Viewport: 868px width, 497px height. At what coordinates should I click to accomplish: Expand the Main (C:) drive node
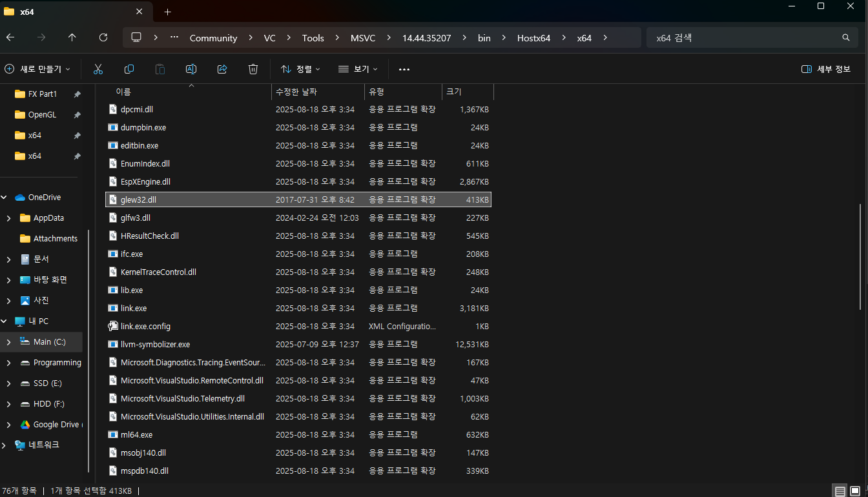(x=8, y=342)
